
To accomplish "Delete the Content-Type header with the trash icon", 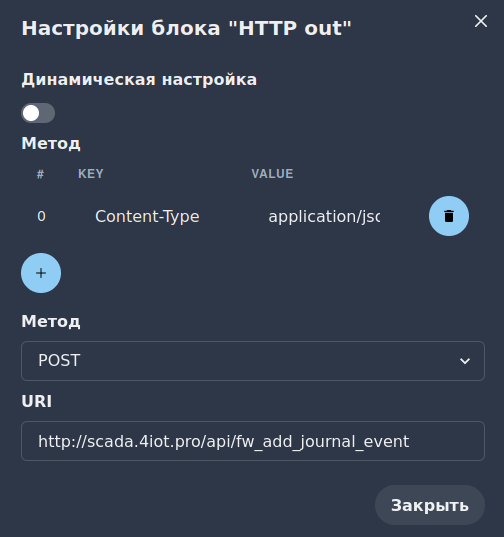I will [x=449, y=216].
